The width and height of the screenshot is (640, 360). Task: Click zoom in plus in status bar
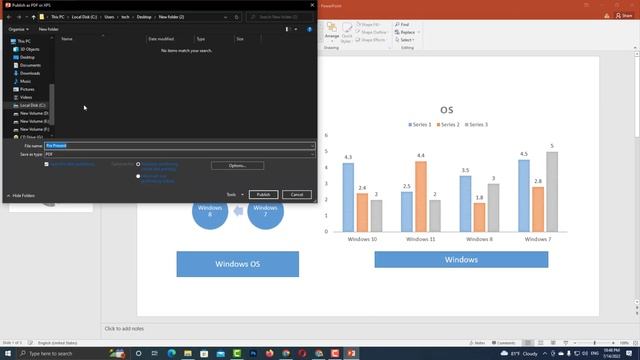pos(613,343)
